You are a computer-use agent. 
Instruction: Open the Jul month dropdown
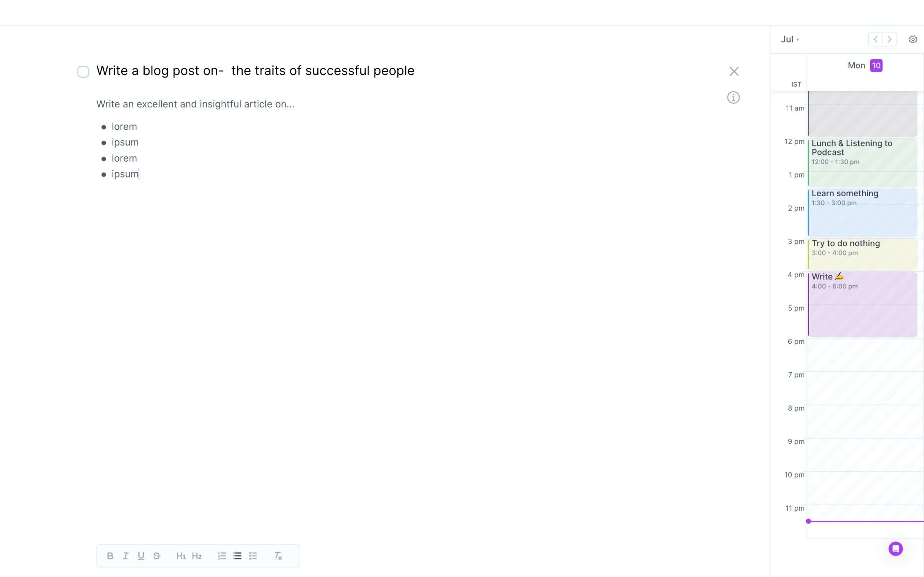(790, 39)
